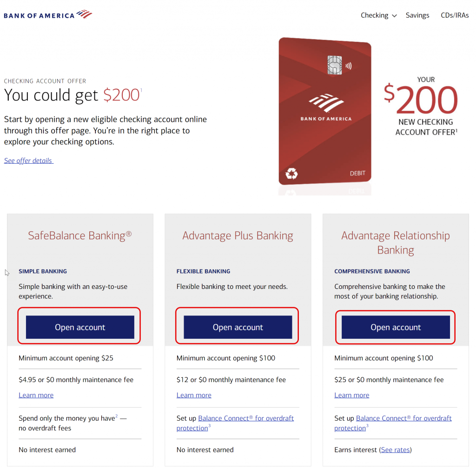The width and height of the screenshot is (476, 469).
Task: Learn more about Advantage Plus maintenance fees
Action: tap(194, 395)
